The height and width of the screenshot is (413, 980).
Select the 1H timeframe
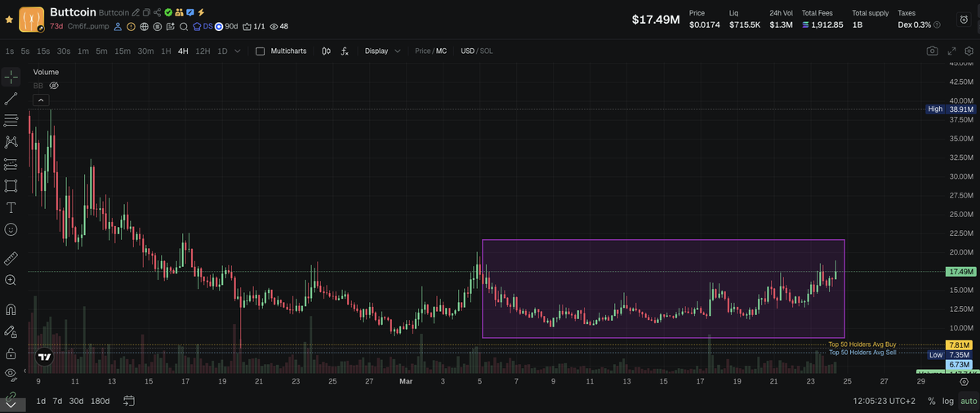click(x=166, y=51)
